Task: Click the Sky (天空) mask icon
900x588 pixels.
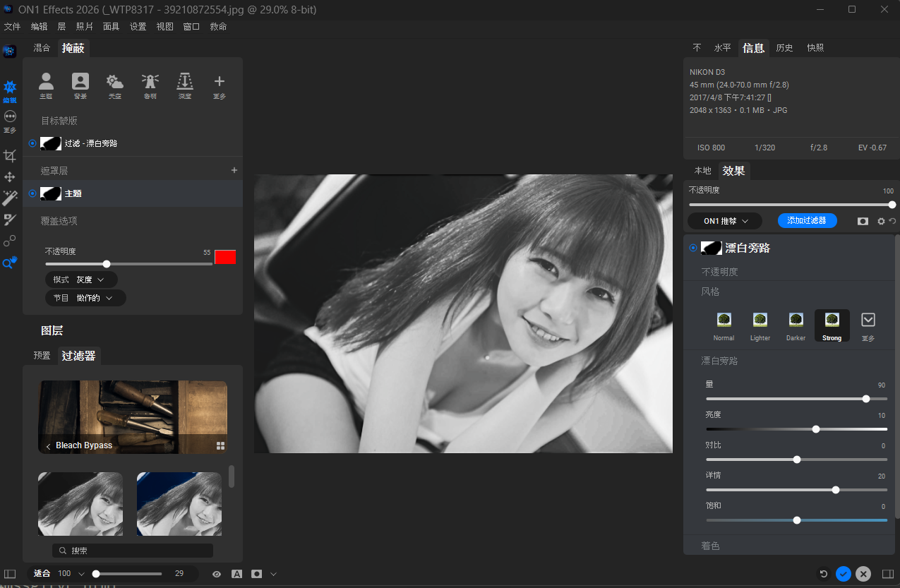Action: point(115,82)
